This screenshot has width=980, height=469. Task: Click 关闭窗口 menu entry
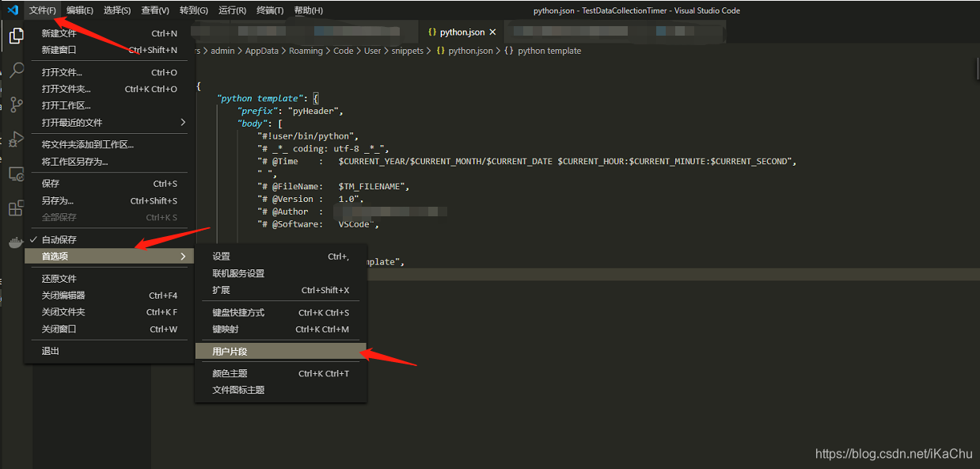point(109,329)
